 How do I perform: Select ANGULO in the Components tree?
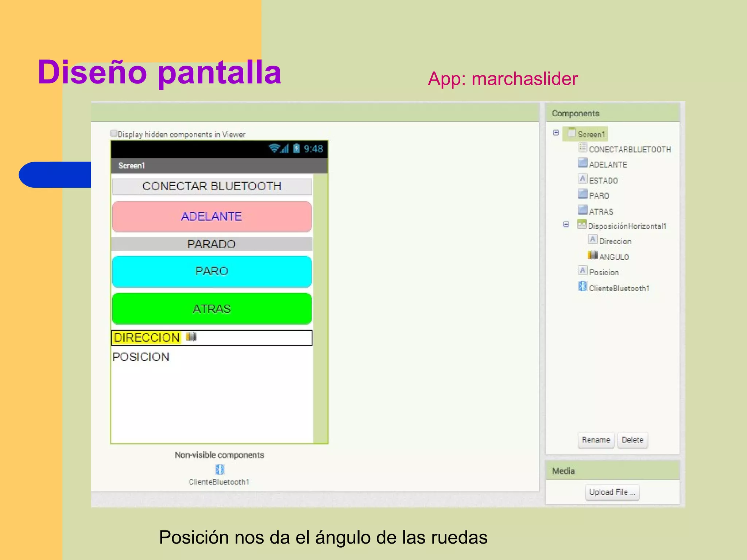click(614, 257)
